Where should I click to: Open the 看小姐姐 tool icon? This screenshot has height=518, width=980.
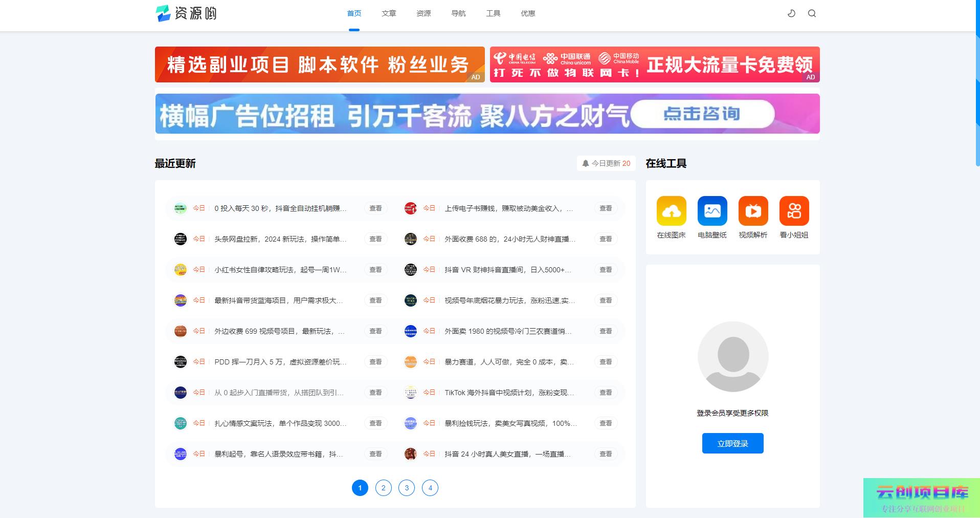(794, 211)
